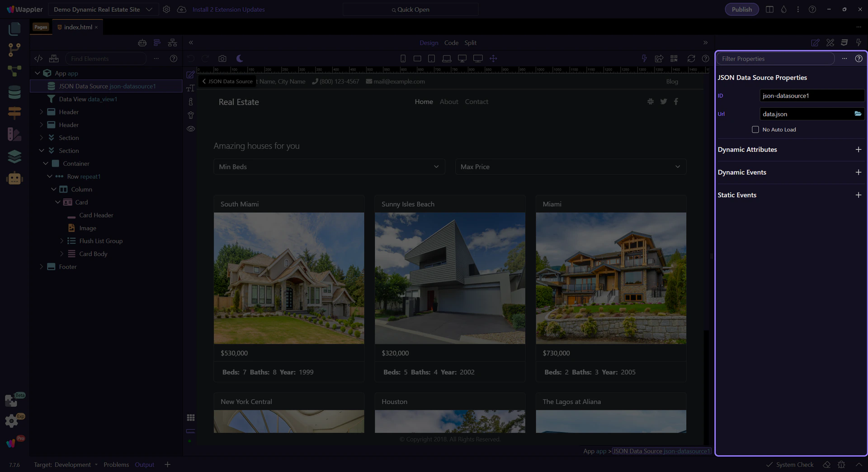Switch to the Split view tab
The width and height of the screenshot is (868, 472).
coord(470,43)
